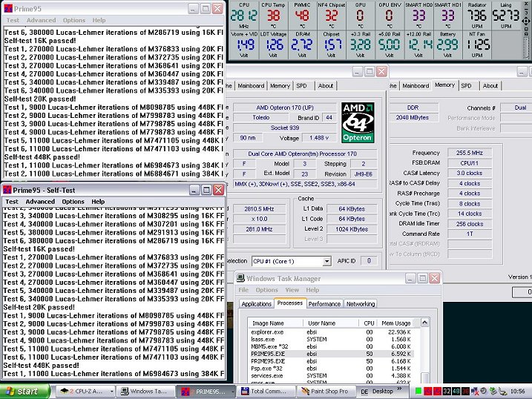The width and height of the screenshot is (532, 399).
Task: Open About tab in left CPU-Z window
Action: pos(326,86)
